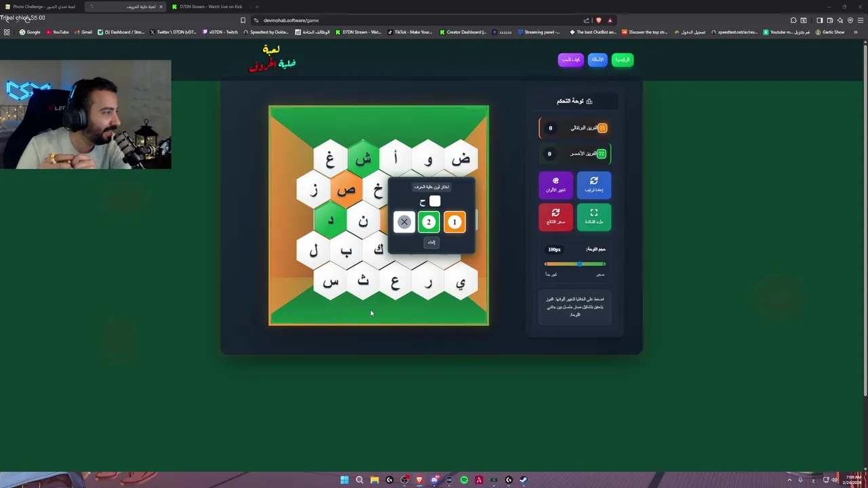Viewport: 868px width, 488px height.
Task: Open File Explorer from taskbar
Action: click(374, 480)
